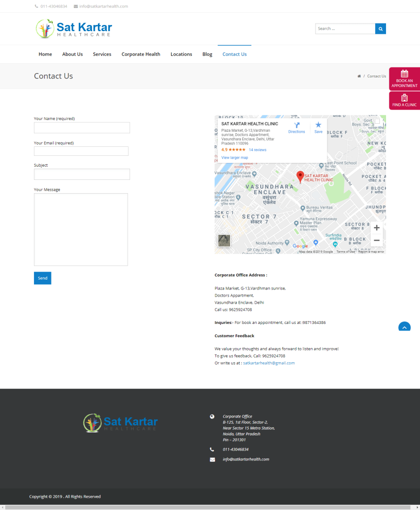Zoom in on the map
This screenshot has width=420, height=510.
[x=376, y=228]
